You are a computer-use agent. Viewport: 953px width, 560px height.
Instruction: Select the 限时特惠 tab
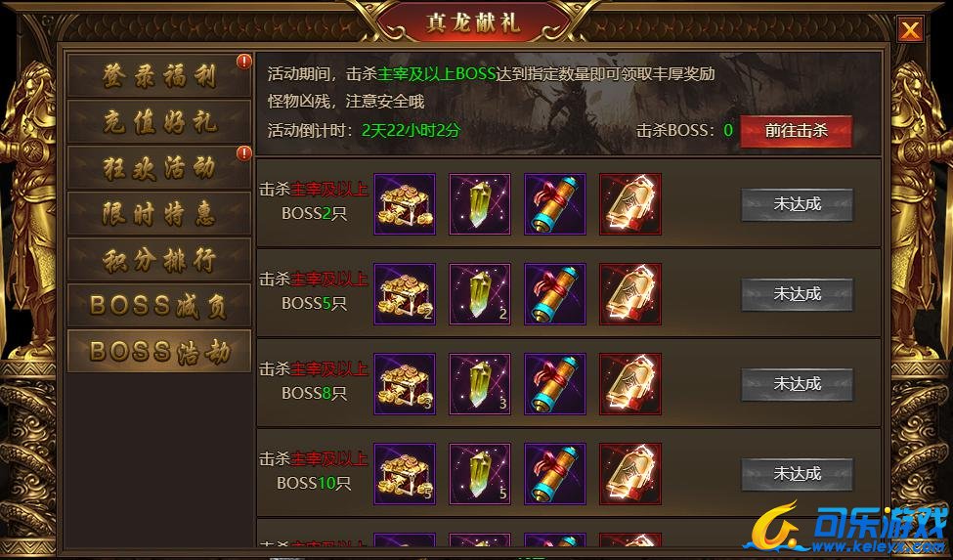[x=159, y=214]
